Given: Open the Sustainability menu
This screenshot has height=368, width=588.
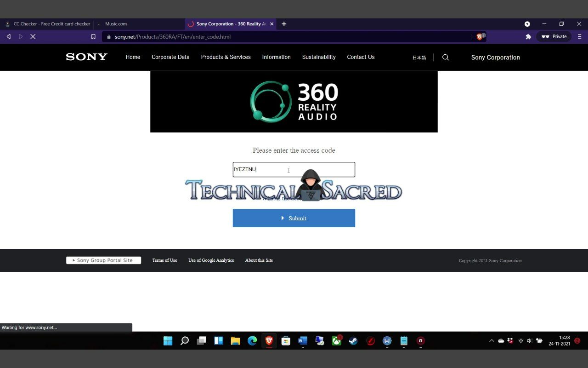Looking at the screenshot, I should 319,57.
